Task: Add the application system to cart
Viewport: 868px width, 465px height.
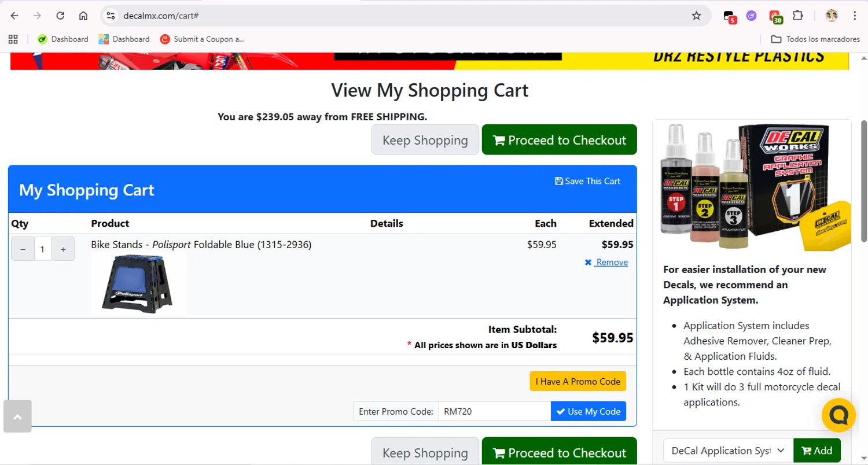Action: point(816,451)
